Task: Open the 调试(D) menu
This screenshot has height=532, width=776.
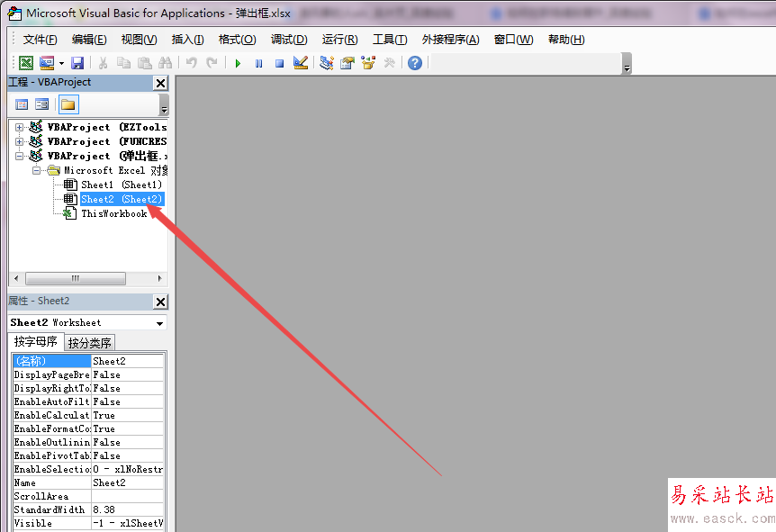Action: tap(289, 40)
